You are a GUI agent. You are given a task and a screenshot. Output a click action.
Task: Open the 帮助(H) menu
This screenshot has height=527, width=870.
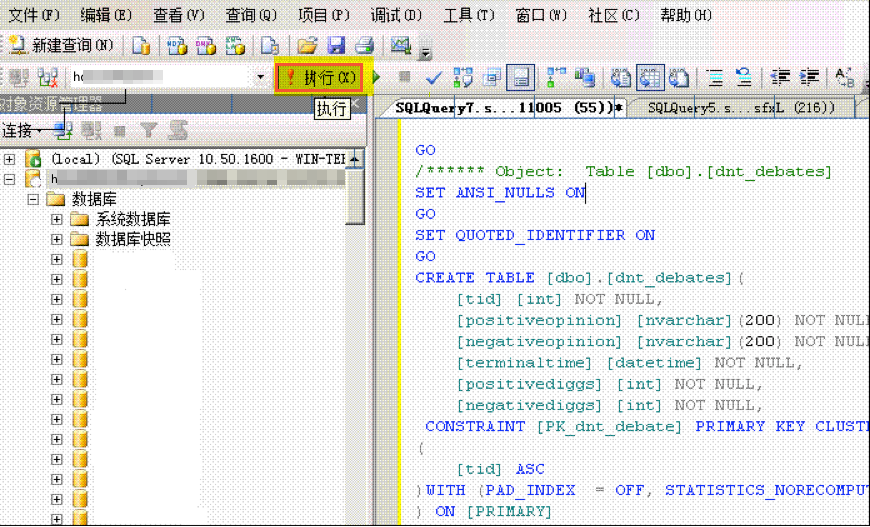686,15
